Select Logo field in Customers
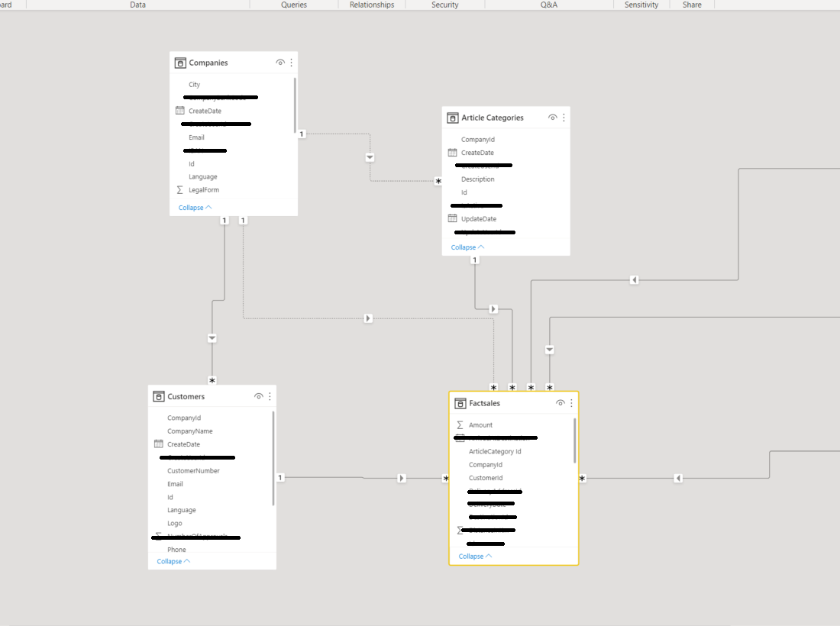Viewport: 840px width, 626px height. [x=175, y=523]
